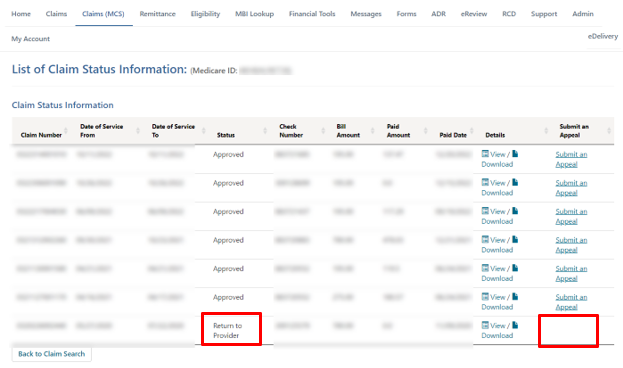Click the Claim Number column header
623x368 pixels.
(41, 135)
